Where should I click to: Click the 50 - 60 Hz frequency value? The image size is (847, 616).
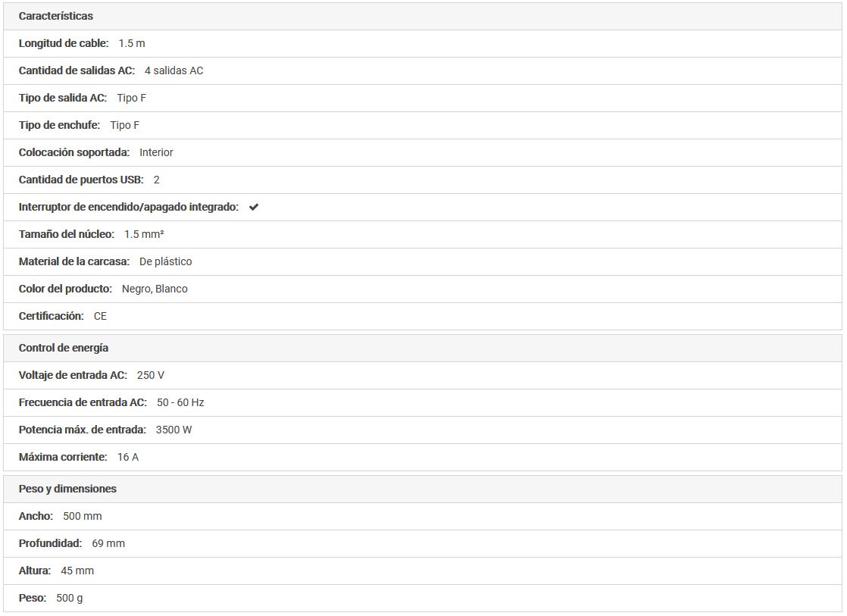tap(180, 402)
